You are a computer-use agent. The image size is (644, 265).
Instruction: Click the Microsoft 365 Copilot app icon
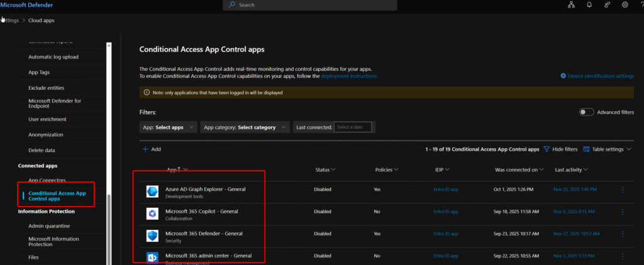click(153, 214)
